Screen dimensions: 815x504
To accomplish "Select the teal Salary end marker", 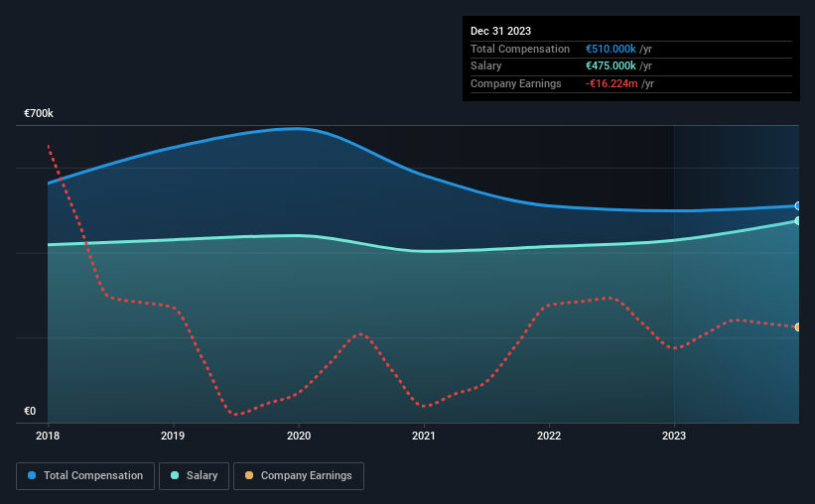I will [x=798, y=221].
